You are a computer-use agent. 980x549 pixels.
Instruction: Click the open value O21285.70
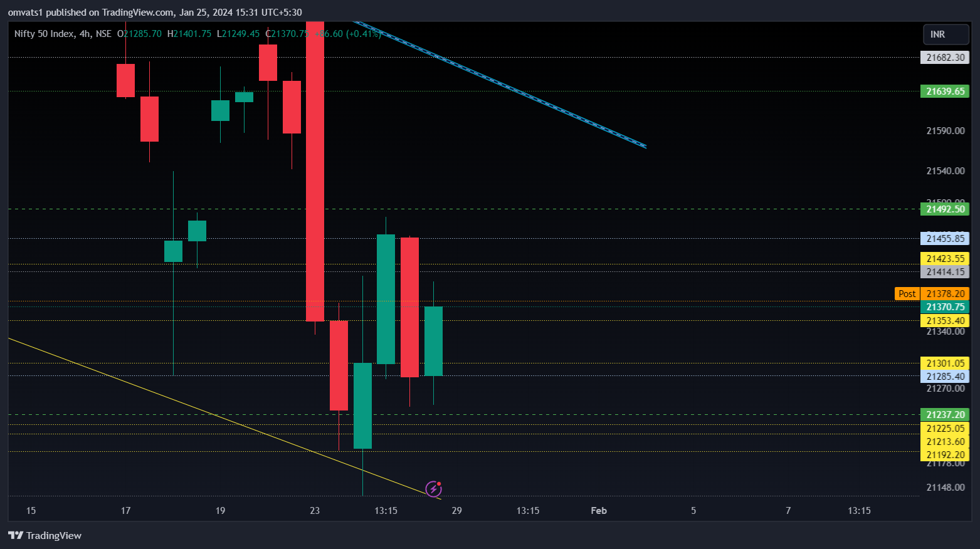139,34
